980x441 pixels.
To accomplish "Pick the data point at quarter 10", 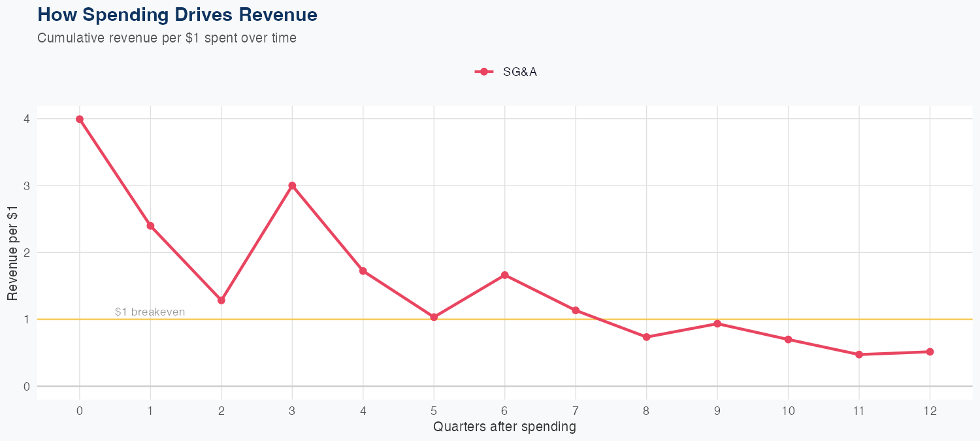I will click(789, 340).
